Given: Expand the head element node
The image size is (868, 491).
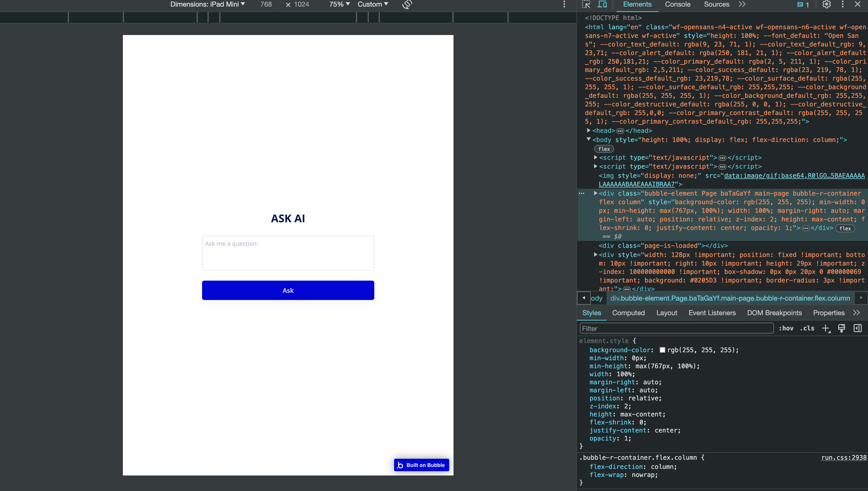Looking at the screenshot, I should pos(588,130).
